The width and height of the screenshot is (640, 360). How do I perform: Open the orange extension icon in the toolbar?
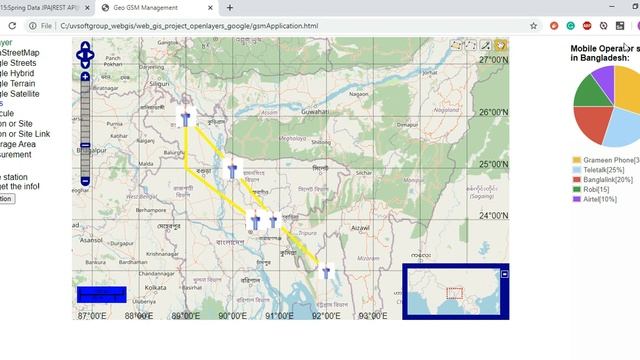tap(554, 26)
